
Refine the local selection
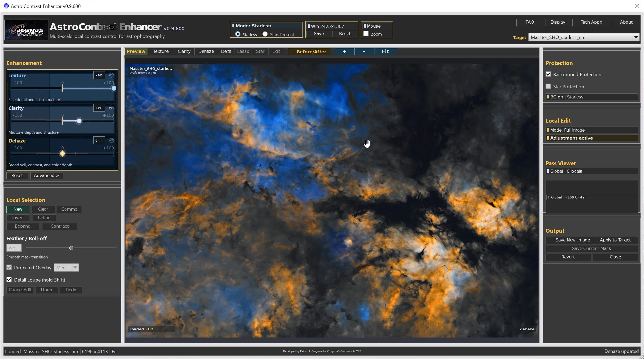pos(44,218)
